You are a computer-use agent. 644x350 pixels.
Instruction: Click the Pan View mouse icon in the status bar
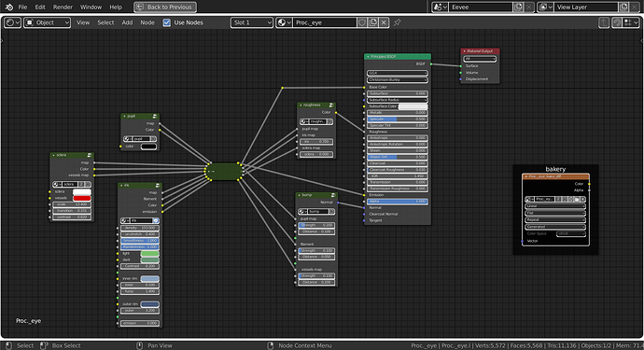(140, 345)
